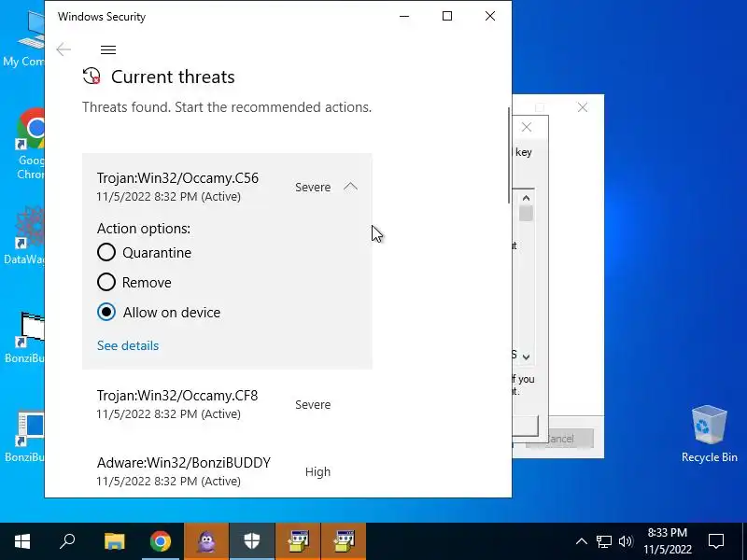The width and height of the screenshot is (747, 560).
Task: Close the Windows Security window
Action: point(489,16)
